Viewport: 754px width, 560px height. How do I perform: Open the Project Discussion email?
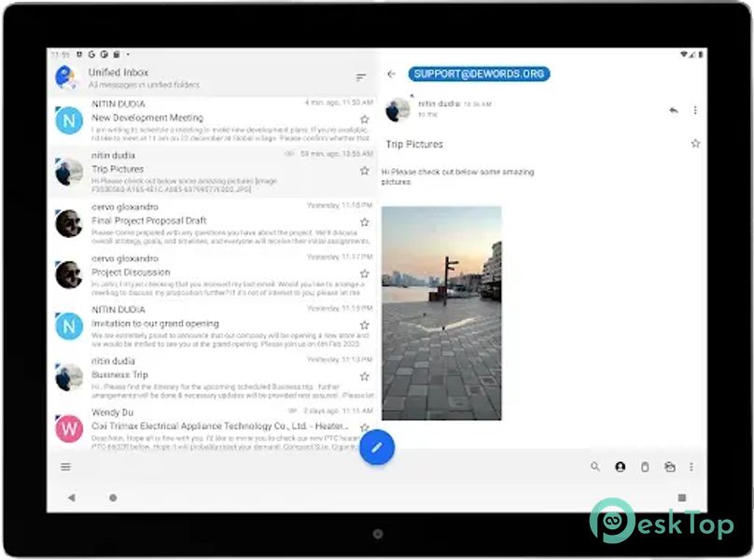click(214, 274)
